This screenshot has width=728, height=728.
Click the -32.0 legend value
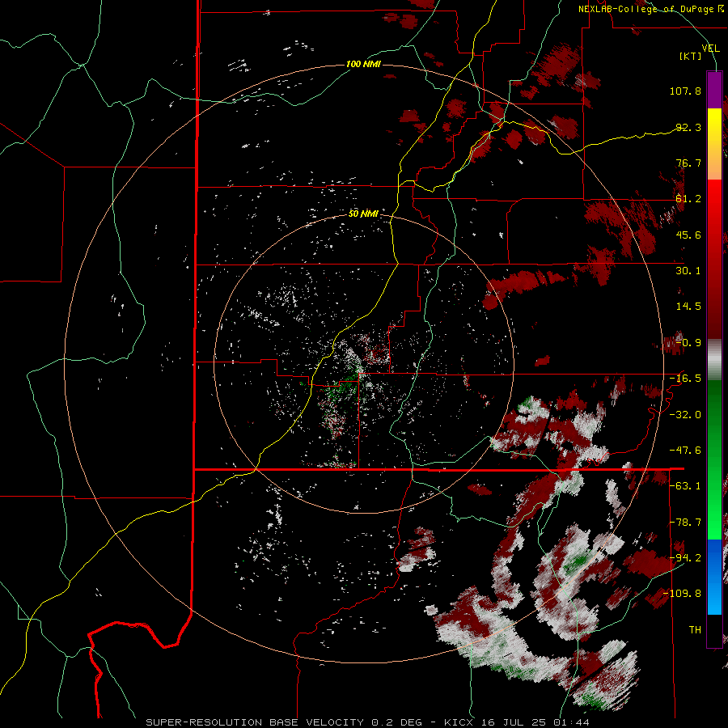[x=685, y=415]
